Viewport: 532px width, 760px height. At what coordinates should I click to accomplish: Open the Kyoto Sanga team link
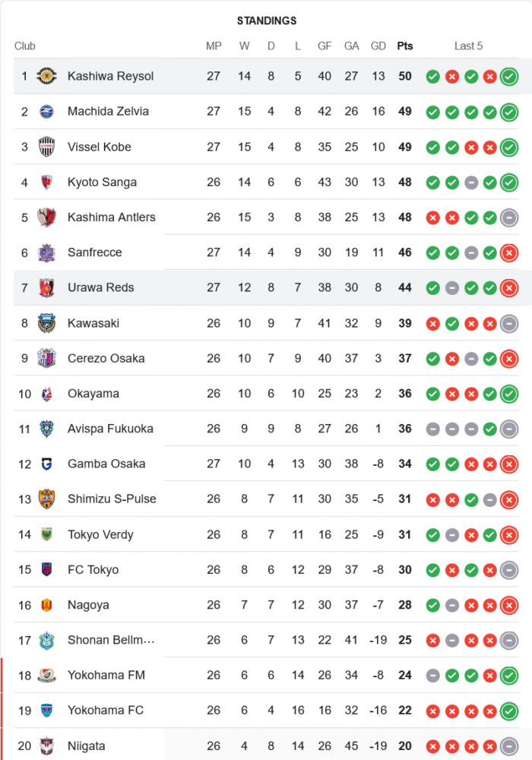coord(102,182)
